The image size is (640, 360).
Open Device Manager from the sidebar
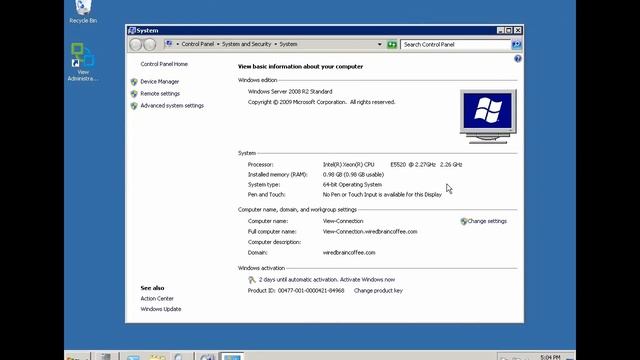pos(160,82)
